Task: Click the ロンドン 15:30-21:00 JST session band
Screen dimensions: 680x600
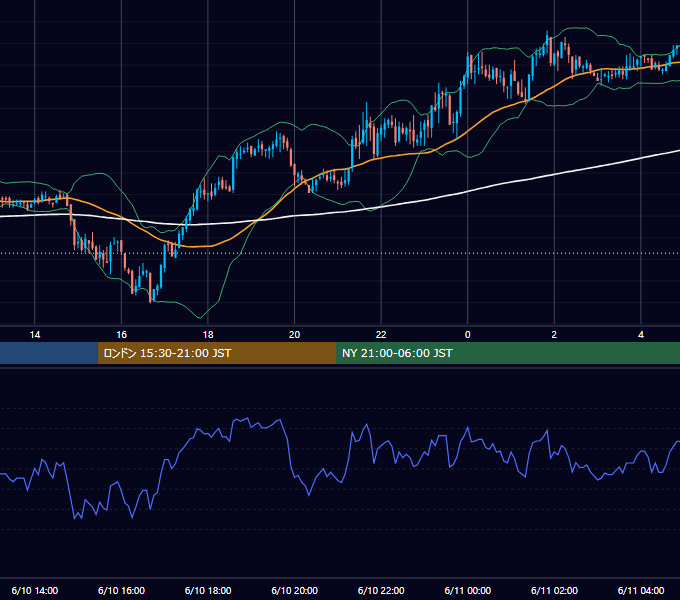Action: [x=217, y=353]
